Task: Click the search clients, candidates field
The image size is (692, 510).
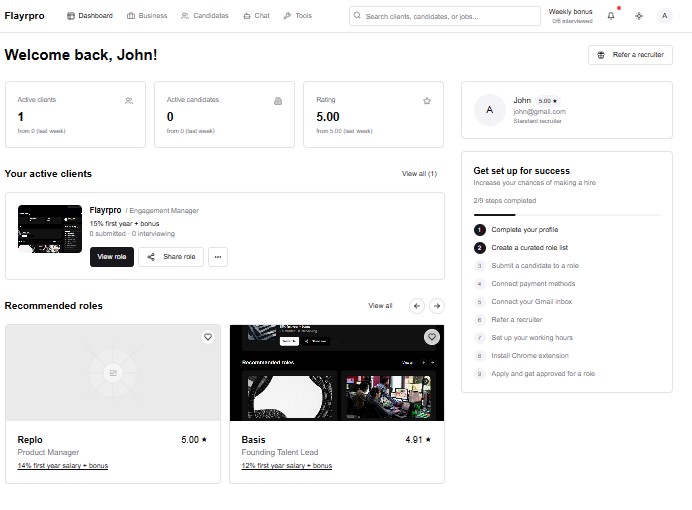Action: click(445, 16)
